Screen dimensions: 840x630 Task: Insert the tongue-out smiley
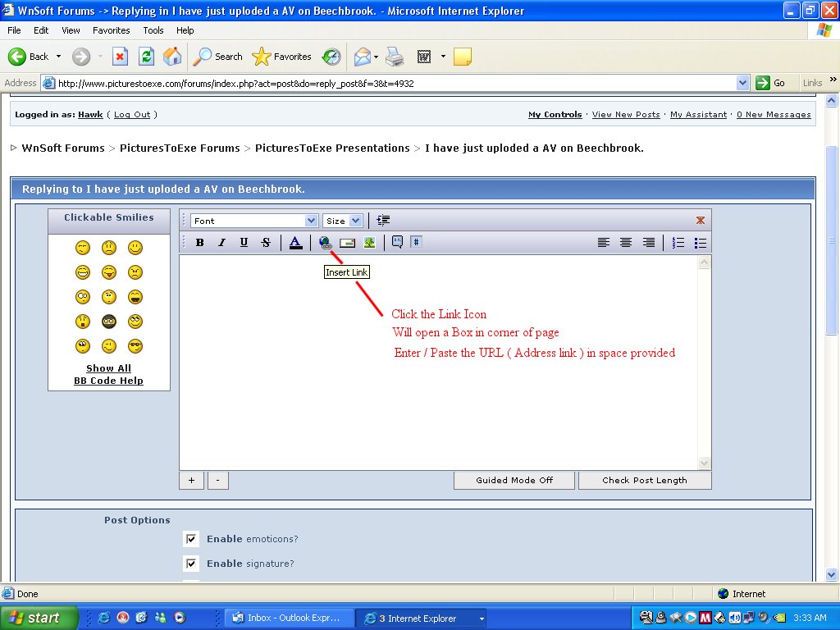coord(109,272)
